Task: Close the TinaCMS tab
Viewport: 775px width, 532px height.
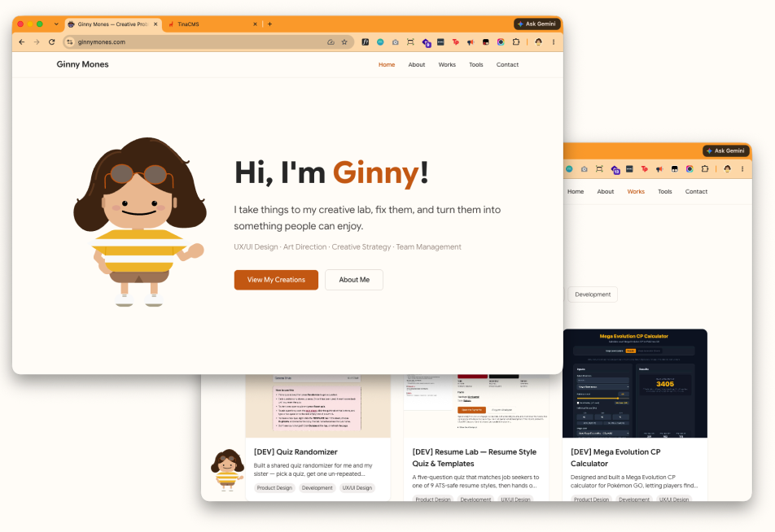Action: pyautogui.click(x=255, y=24)
